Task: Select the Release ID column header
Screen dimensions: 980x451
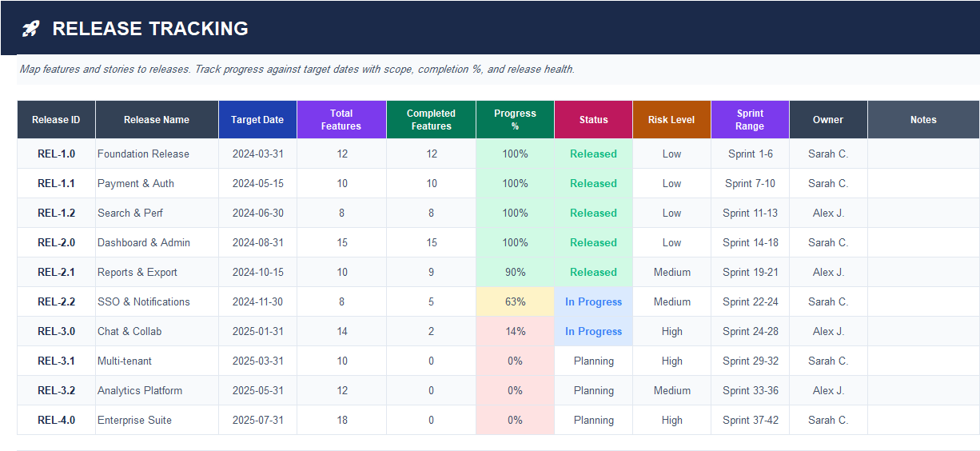Action: 56,120
